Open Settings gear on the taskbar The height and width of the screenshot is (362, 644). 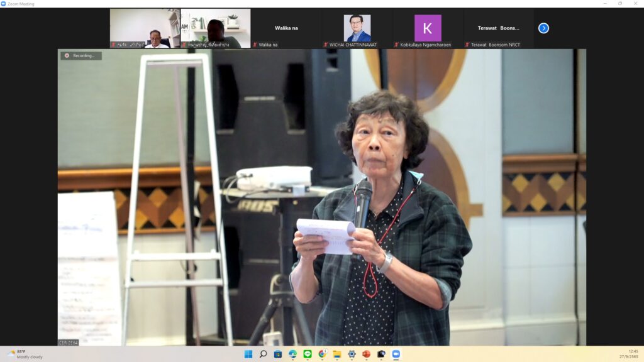(x=352, y=354)
